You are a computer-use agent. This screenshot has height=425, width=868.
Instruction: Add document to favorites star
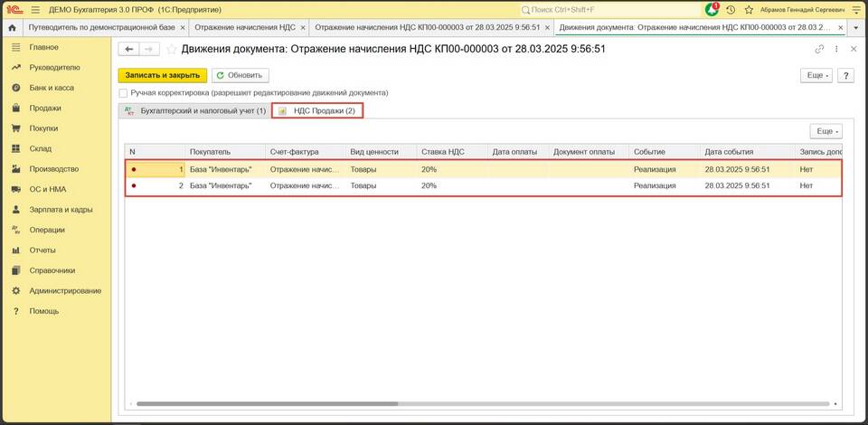(172, 49)
